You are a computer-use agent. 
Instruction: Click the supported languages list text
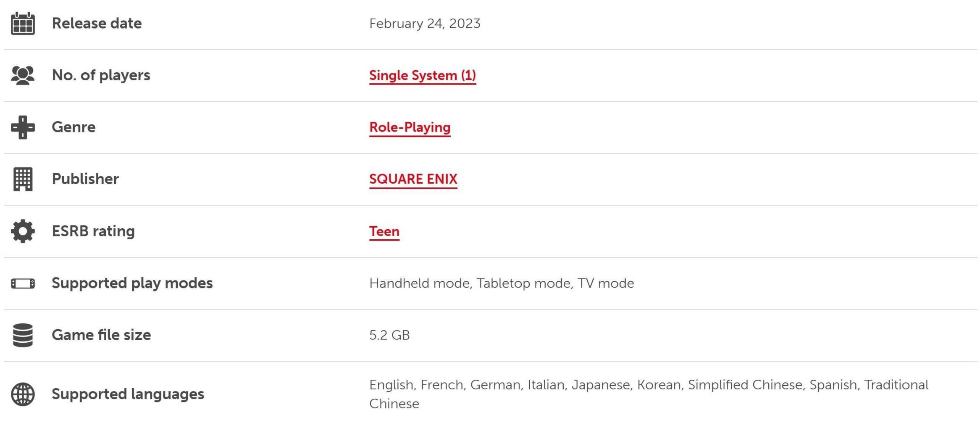[x=648, y=385]
